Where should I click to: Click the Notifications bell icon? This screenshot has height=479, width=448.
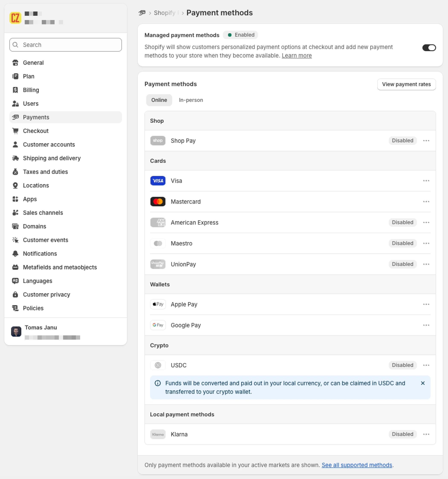click(x=15, y=254)
